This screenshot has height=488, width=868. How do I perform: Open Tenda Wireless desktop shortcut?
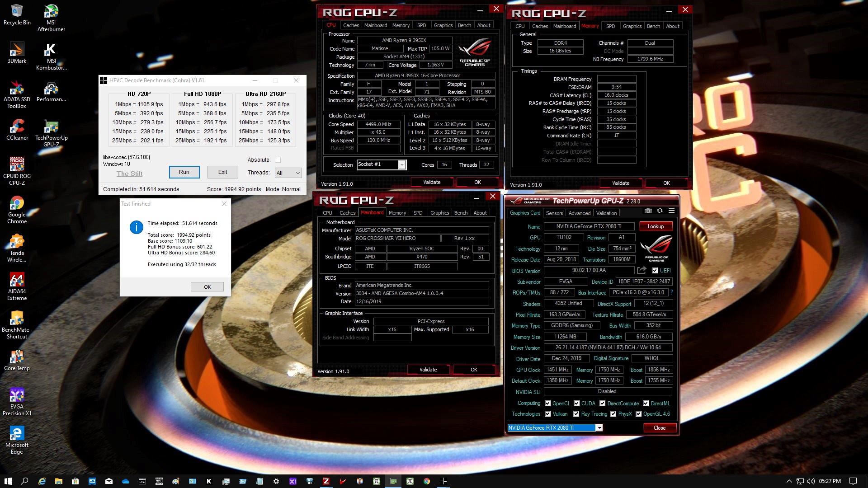[17, 249]
